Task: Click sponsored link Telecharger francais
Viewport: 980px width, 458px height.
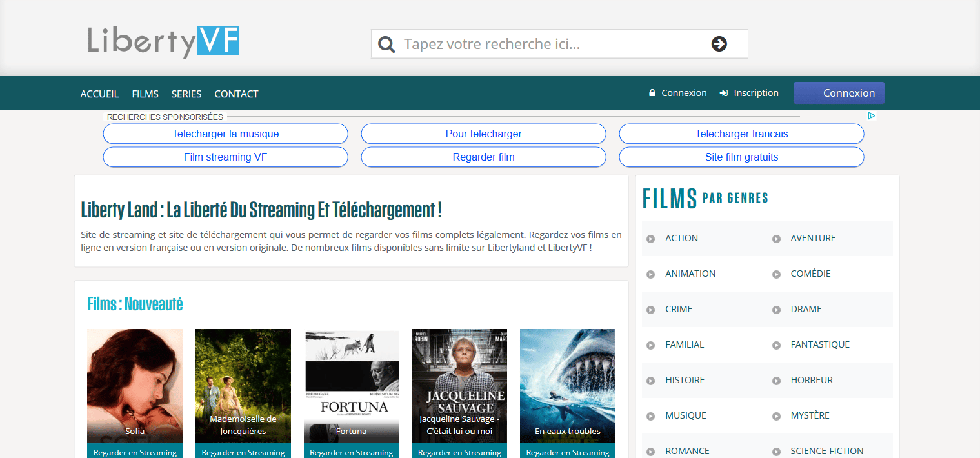Action: tap(742, 134)
